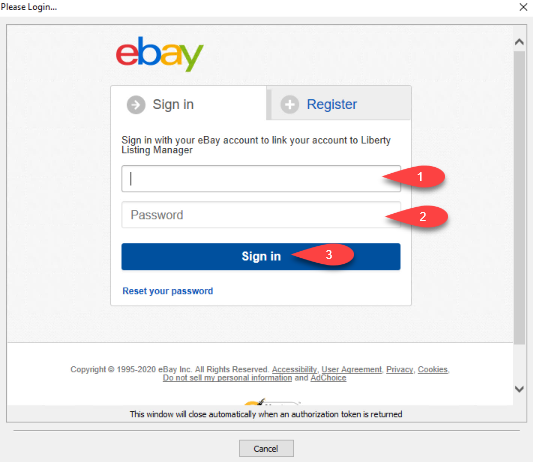Open the Privacy footer link
Image resolution: width=533 pixels, height=462 pixels.
399,369
